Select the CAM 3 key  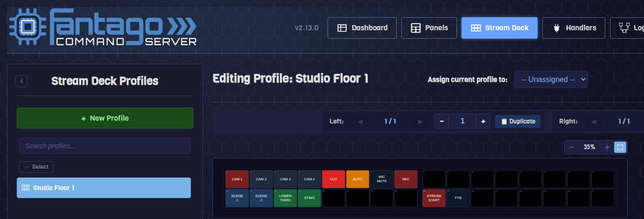tap(285, 179)
